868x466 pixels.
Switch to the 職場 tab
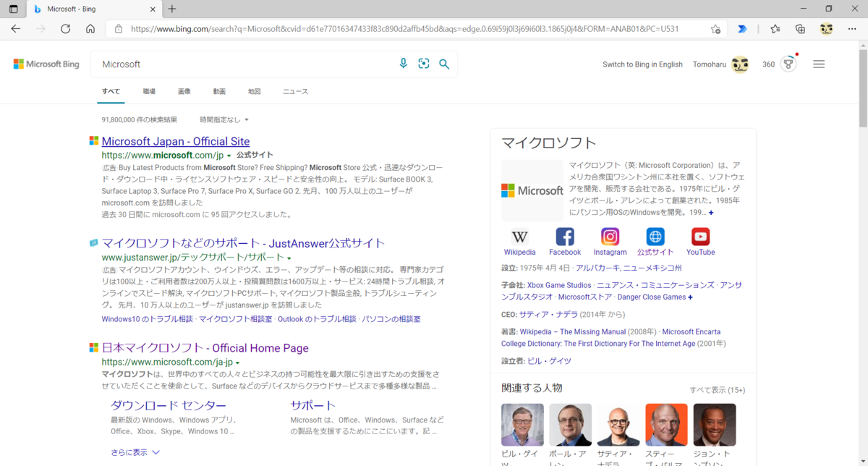coord(149,91)
